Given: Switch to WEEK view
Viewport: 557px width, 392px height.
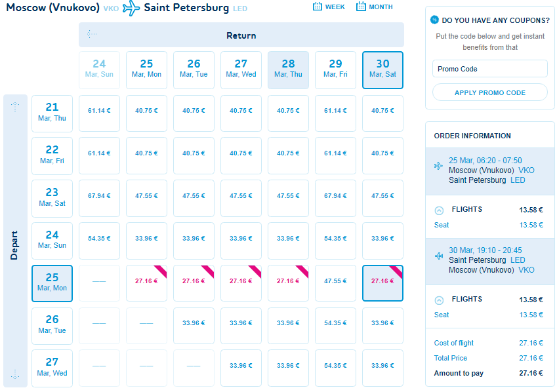Looking at the screenshot, I should pyautogui.click(x=329, y=7).
